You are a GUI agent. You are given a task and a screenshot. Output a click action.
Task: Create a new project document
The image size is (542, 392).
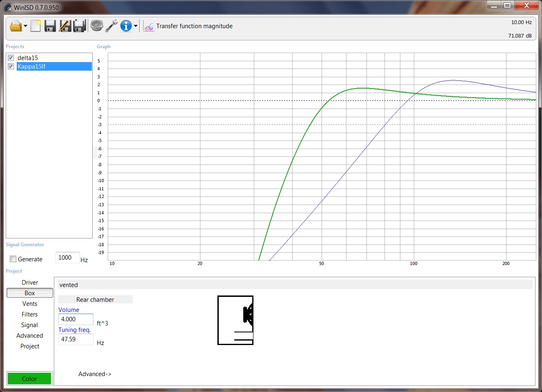36,26
